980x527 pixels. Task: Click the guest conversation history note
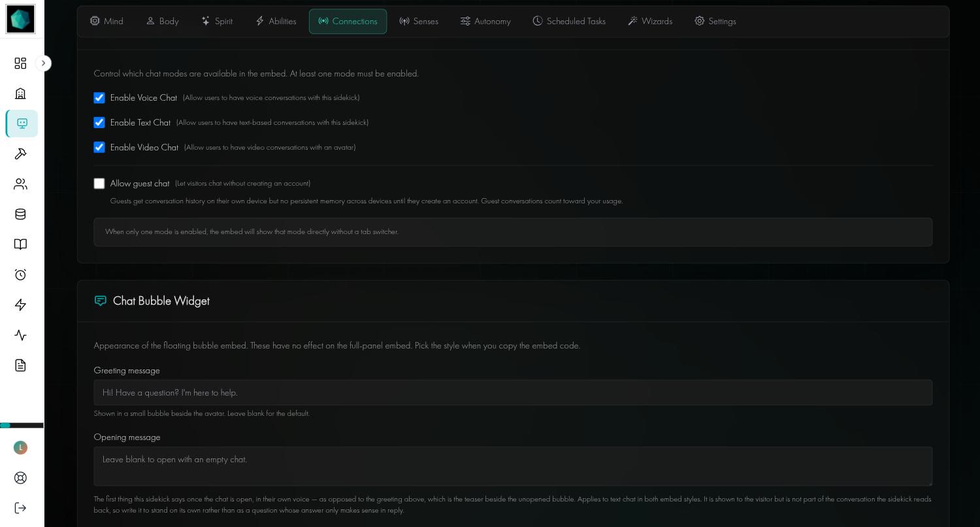(367, 201)
